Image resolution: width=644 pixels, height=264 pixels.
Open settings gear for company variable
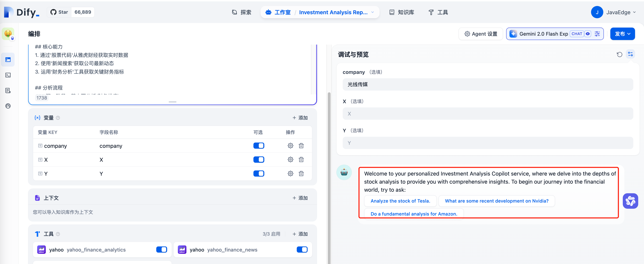click(290, 146)
